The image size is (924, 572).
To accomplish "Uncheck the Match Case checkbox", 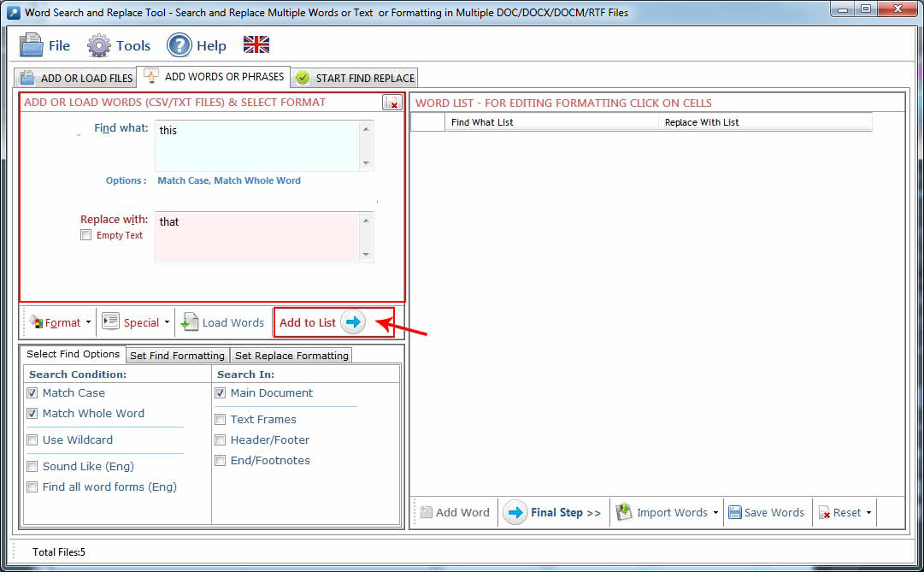I will pos(32,392).
